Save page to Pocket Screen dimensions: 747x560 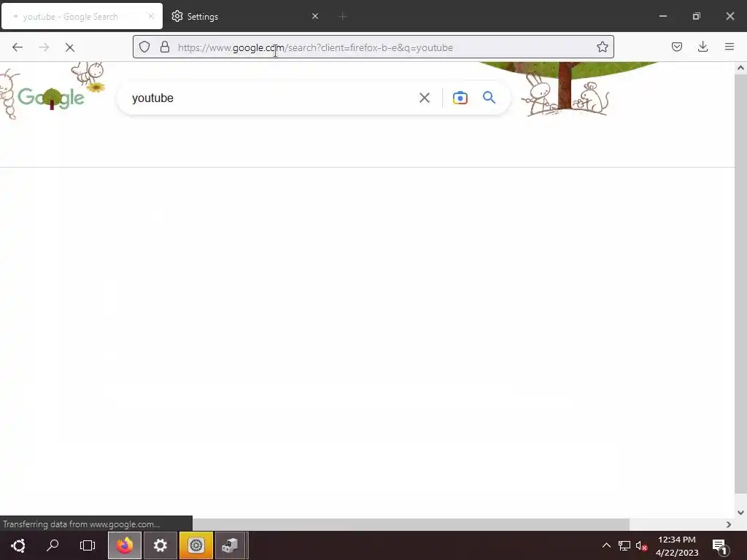tap(677, 47)
